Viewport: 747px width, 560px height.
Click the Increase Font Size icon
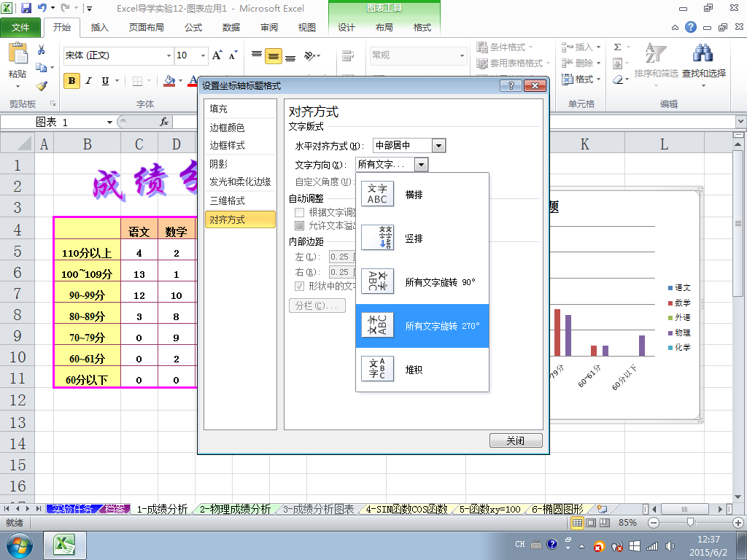pyautogui.click(x=217, y=55)
